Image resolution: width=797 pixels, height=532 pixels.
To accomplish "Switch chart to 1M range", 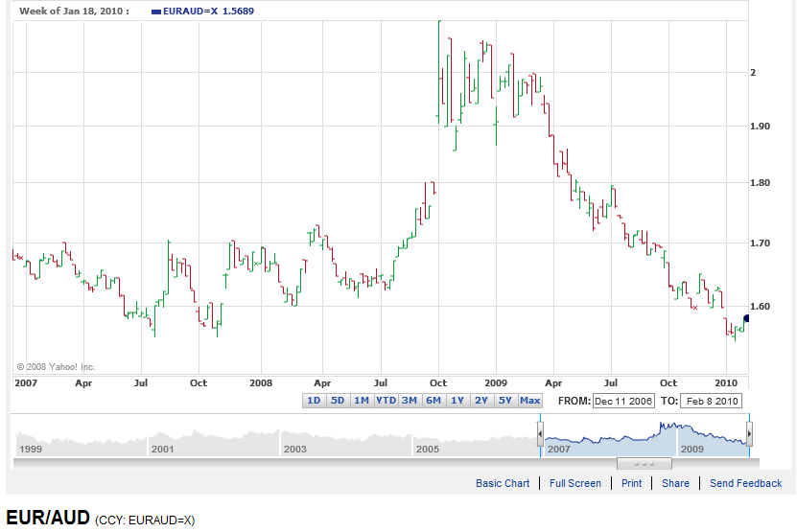I will [362, 401].
